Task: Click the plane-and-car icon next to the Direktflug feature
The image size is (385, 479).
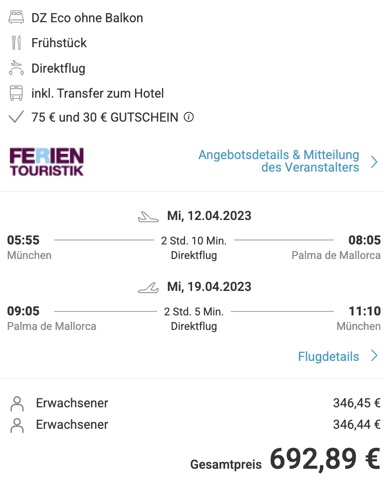Action: coord(16,68)
